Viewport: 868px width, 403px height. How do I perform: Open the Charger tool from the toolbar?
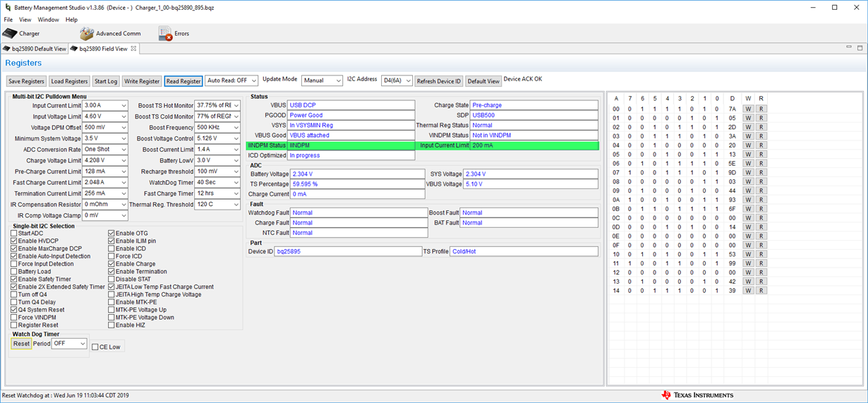tap(21, 33)
